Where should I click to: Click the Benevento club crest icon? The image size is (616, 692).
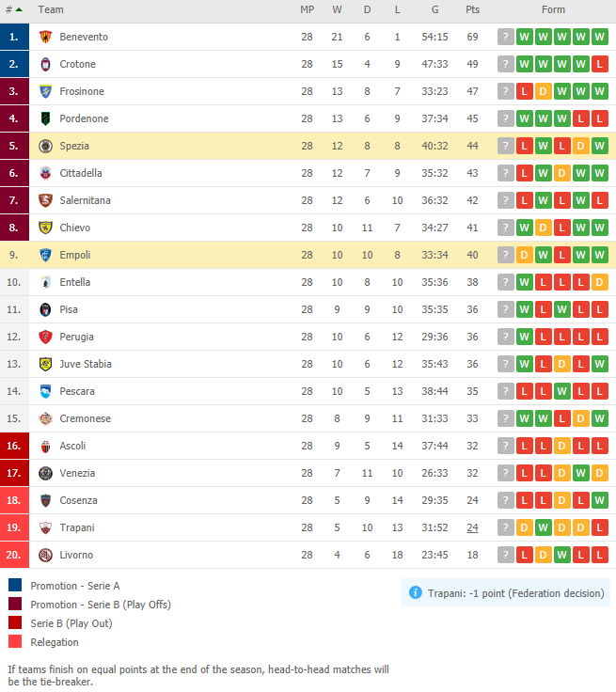[45, 37]
